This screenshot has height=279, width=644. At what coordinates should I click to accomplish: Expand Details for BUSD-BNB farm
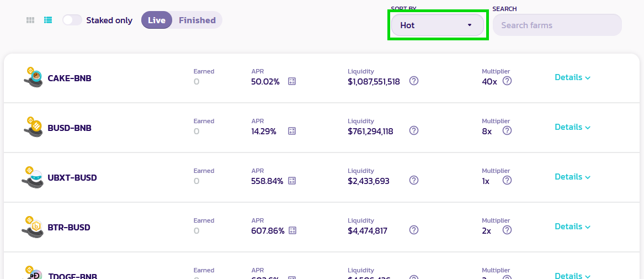[572, 127]
